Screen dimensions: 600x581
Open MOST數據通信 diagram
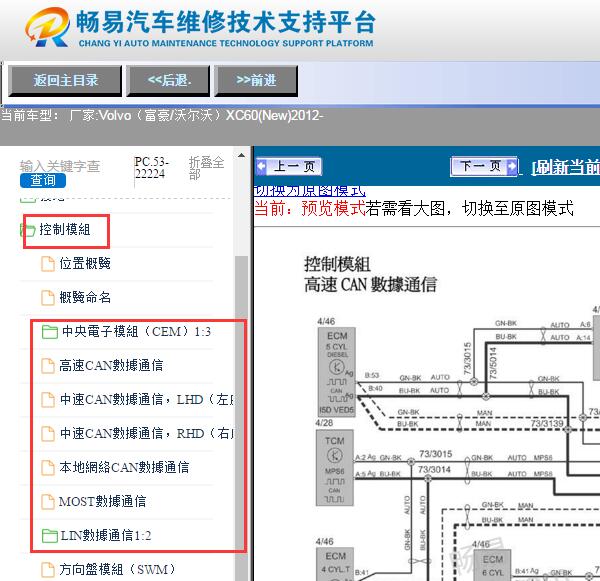[x=103, y=501]
